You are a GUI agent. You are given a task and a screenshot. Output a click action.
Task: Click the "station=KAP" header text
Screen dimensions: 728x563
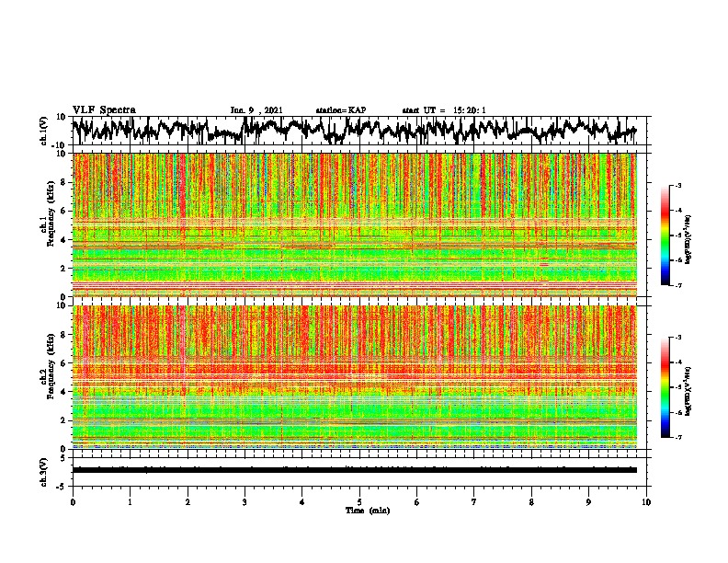pyautogui.click(x=341, y=110)
